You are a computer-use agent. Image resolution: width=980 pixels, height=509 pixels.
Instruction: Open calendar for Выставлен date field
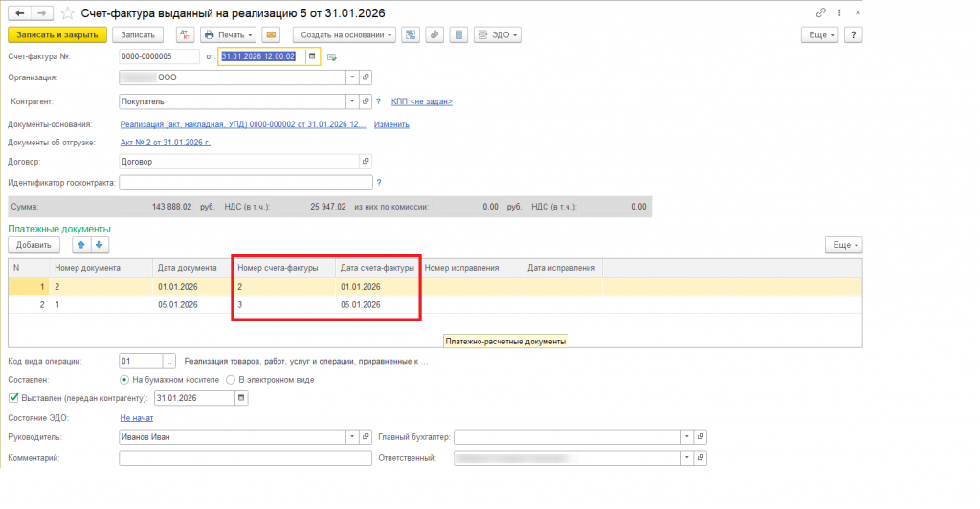click(241, 398)
